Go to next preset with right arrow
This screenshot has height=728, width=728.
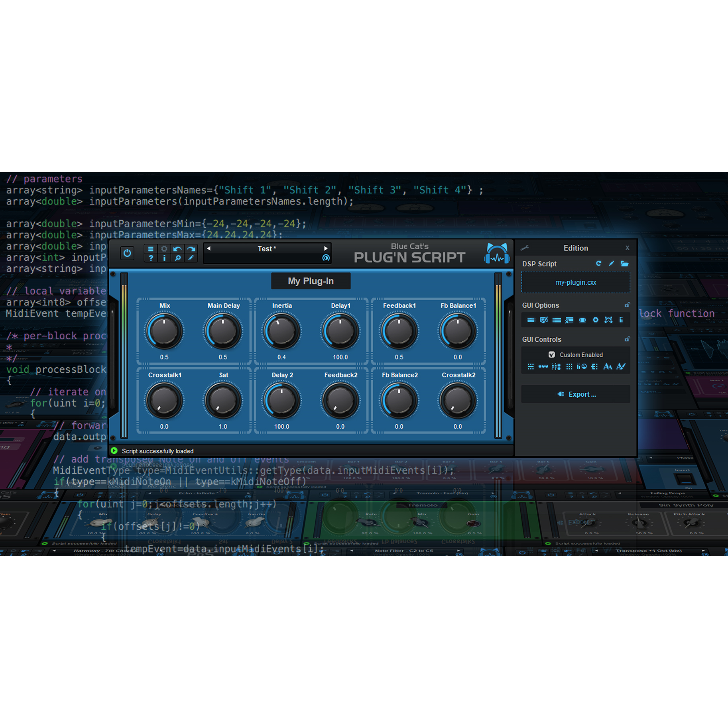click(326, 248)
